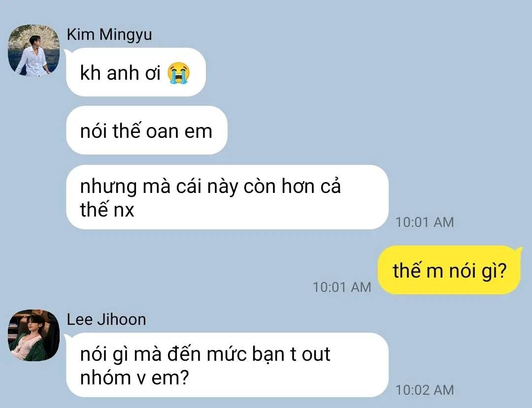Click 'Jihoon' in the lower sender name

[x=122, y=319]
